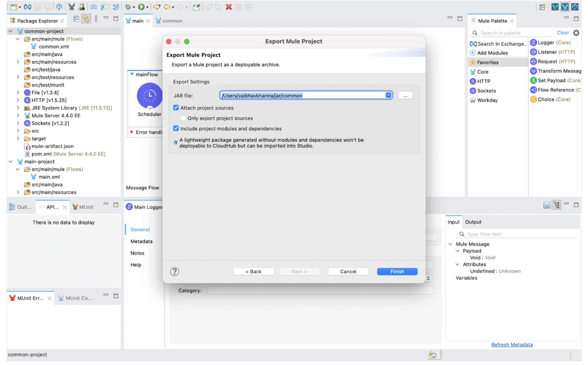This screenshot has height=365, width=588.
Task: Click the Mule Palette search icon
Action: (x=476, y=33)
